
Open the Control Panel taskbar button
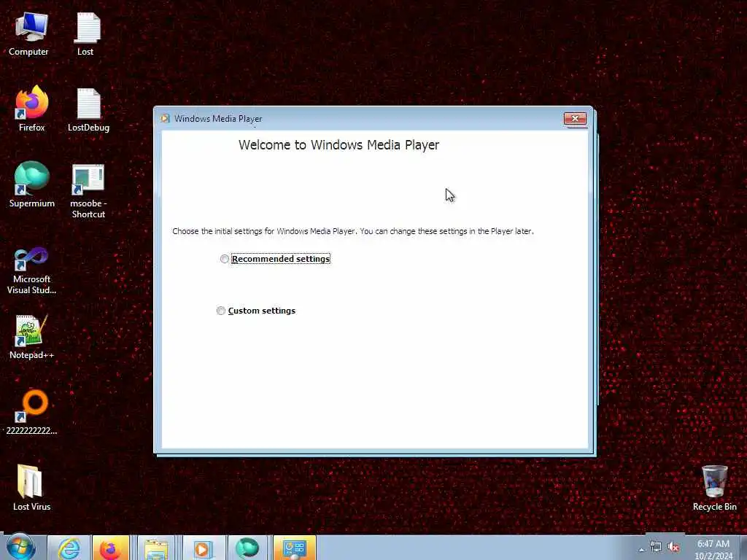click(295, 548)
